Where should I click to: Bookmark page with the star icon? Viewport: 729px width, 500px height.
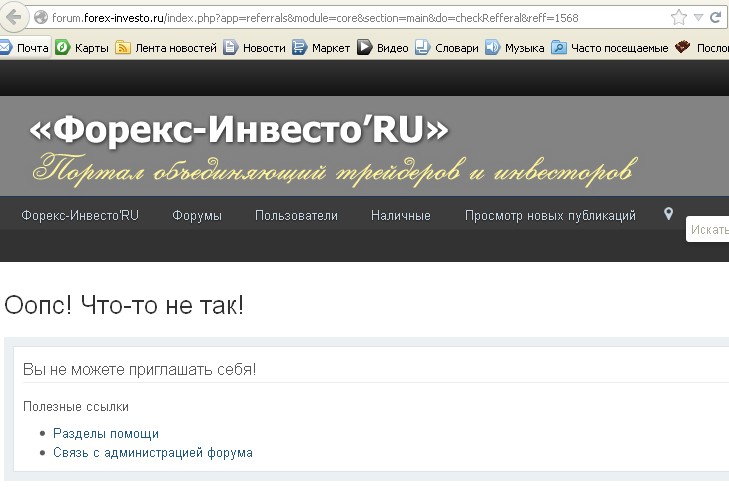[x=679, y=18]
